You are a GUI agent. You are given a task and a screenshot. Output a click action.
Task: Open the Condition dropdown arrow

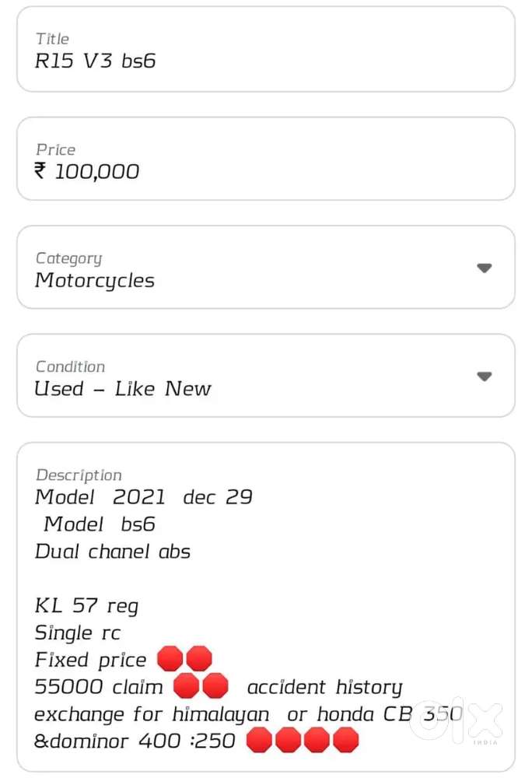click(484, 377)
